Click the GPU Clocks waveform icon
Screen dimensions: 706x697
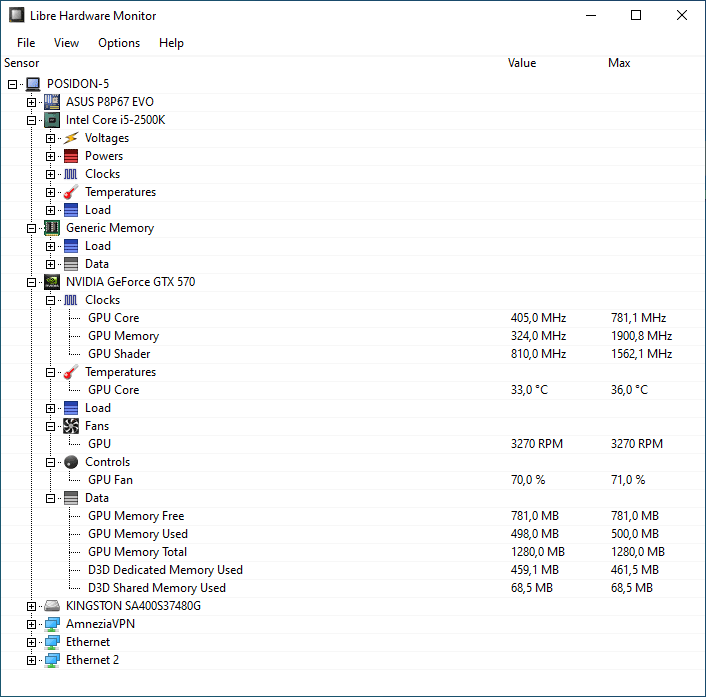tap(71, 300)
